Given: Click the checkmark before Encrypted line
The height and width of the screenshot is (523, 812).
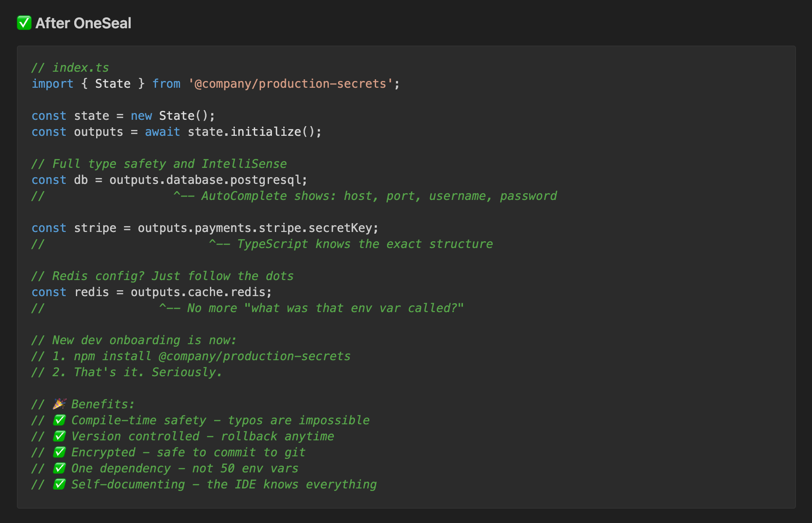Looking at the screenshot, I should pyautogui.click(x=59, y=452).
